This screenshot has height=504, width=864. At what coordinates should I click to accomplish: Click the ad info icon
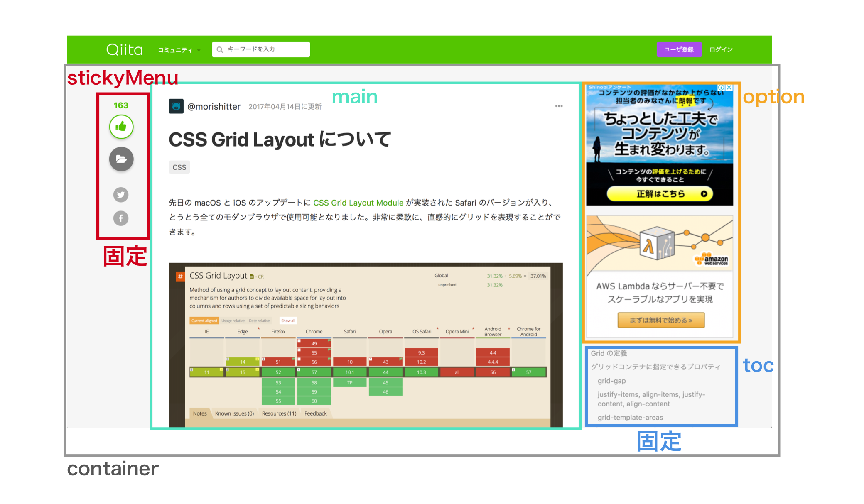[x=722, y=88]
